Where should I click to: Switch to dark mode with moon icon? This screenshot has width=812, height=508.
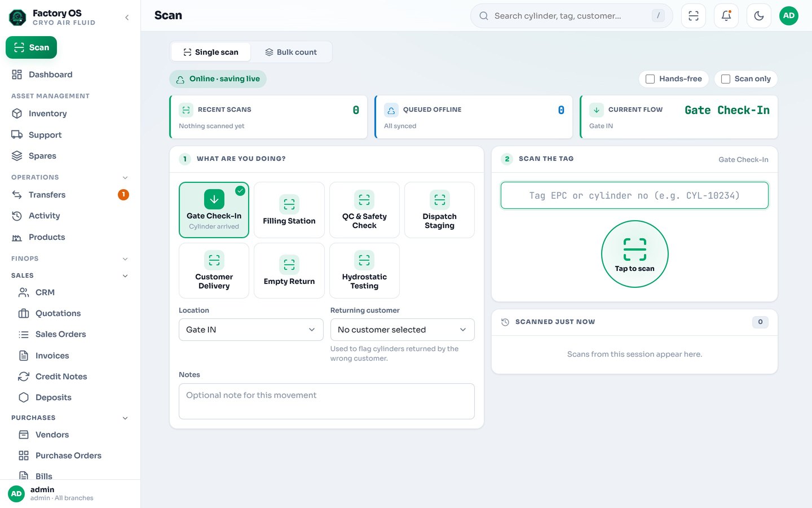pyautogui.click(x=759, y=16)
